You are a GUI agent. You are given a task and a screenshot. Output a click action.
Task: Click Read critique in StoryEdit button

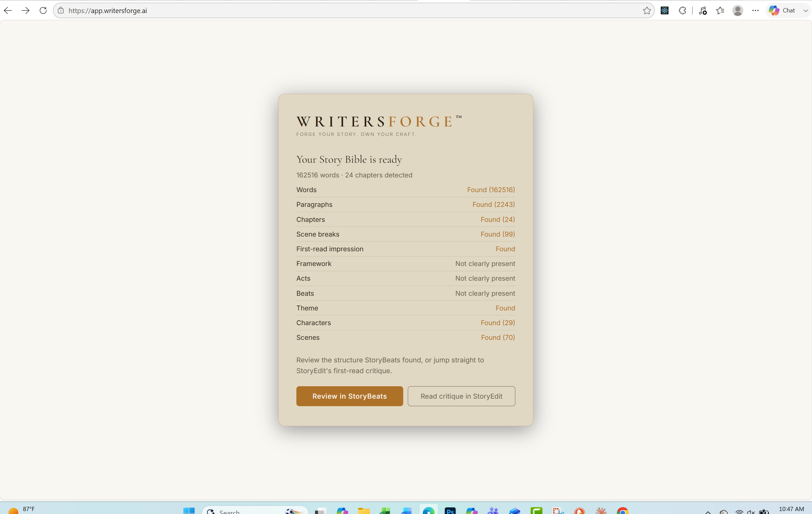pyautogui.click(x=461, y=396)
